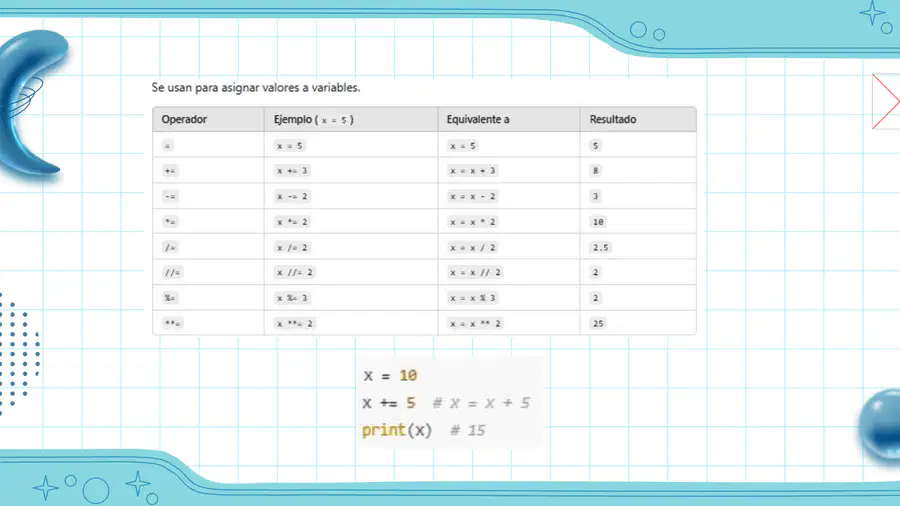This screenshot has width=900, height=506.
Task: Click the equivalent 'x = x / 2'
Action: tap(472, 247)
